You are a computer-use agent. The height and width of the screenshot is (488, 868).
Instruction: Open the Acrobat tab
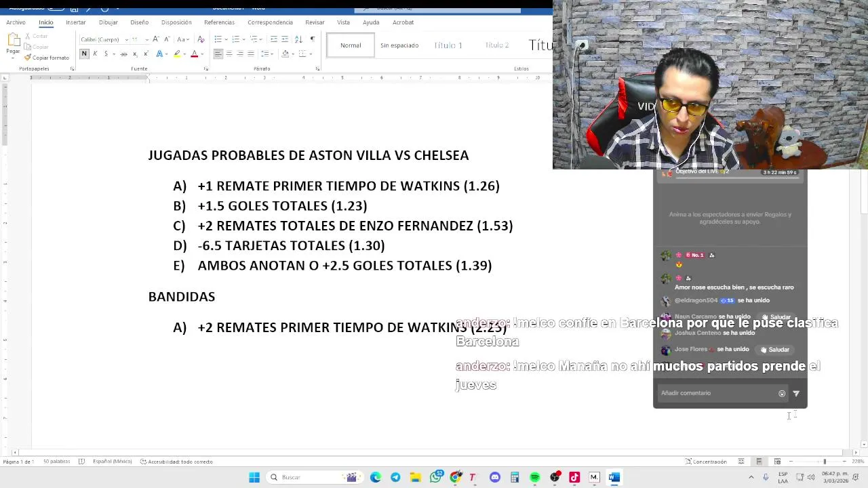403,22
